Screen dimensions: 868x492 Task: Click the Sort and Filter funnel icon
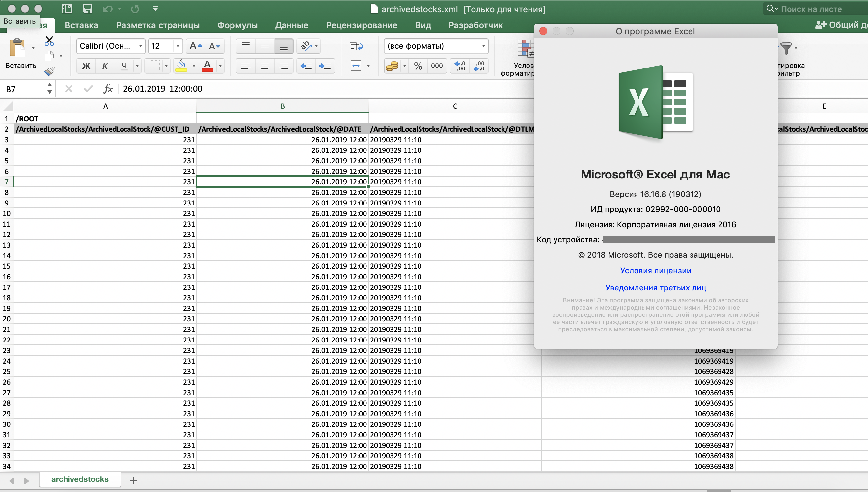(786, 48)
